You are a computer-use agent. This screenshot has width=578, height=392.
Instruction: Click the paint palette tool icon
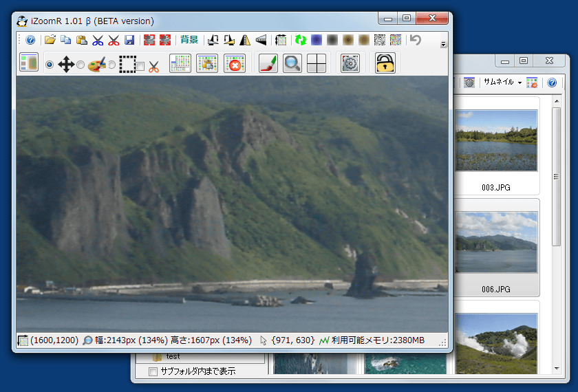[97, 64]
